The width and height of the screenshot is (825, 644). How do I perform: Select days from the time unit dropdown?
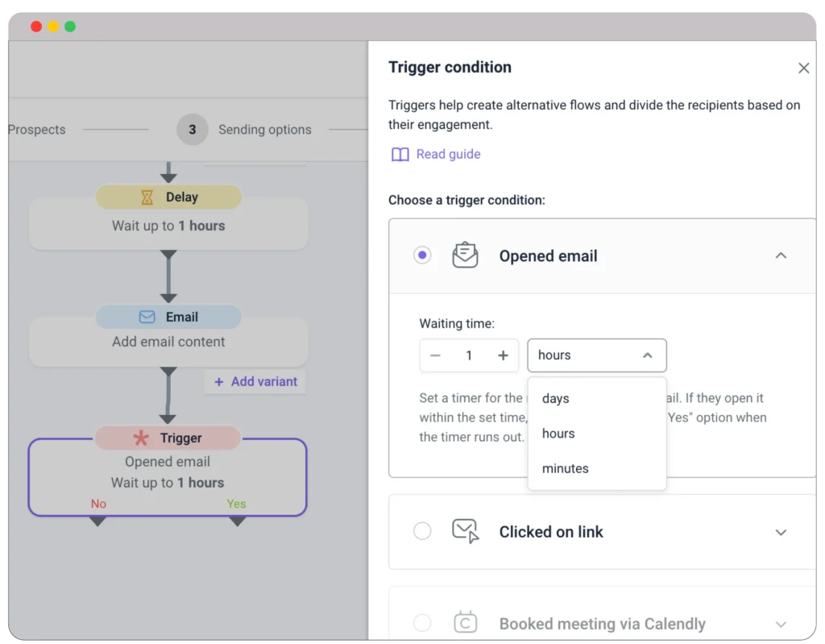(x=555, y=398)
